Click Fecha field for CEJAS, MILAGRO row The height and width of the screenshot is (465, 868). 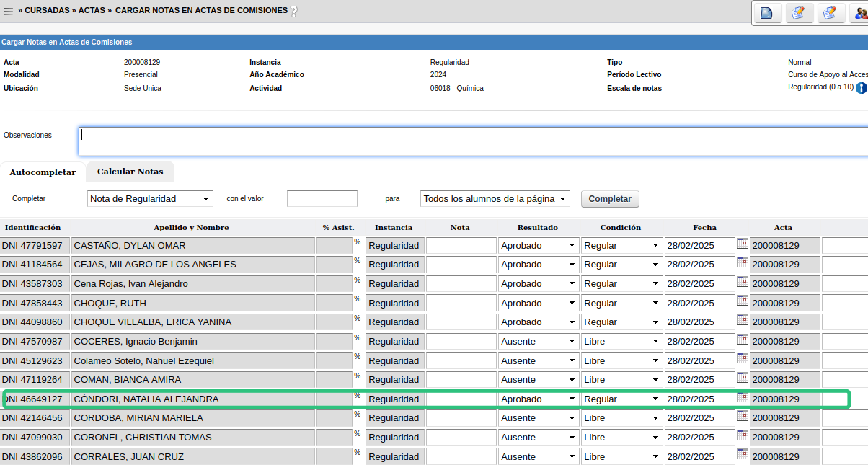[x=699, y=265]
